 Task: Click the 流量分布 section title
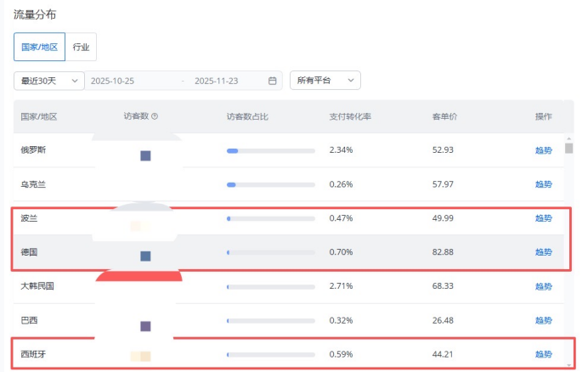pos(35,14)
